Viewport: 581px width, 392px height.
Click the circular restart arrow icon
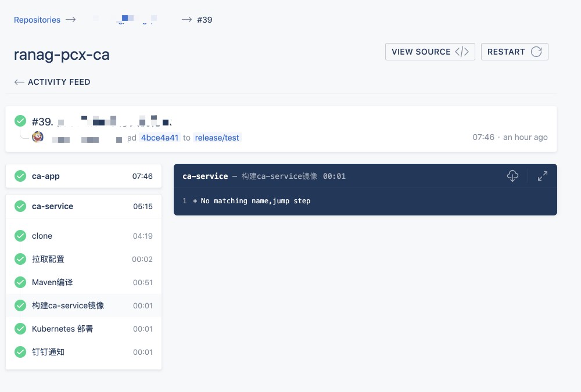point(537,51)
